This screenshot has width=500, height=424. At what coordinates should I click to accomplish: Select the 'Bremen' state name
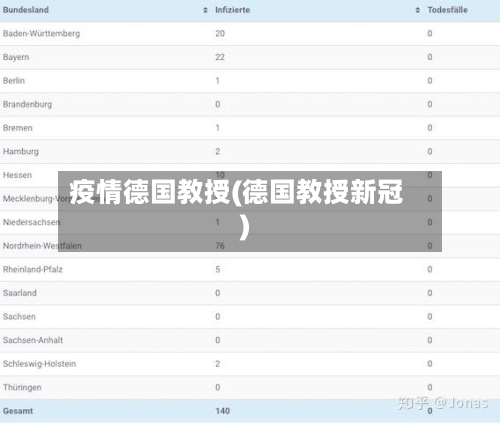(x=18, y=128)
